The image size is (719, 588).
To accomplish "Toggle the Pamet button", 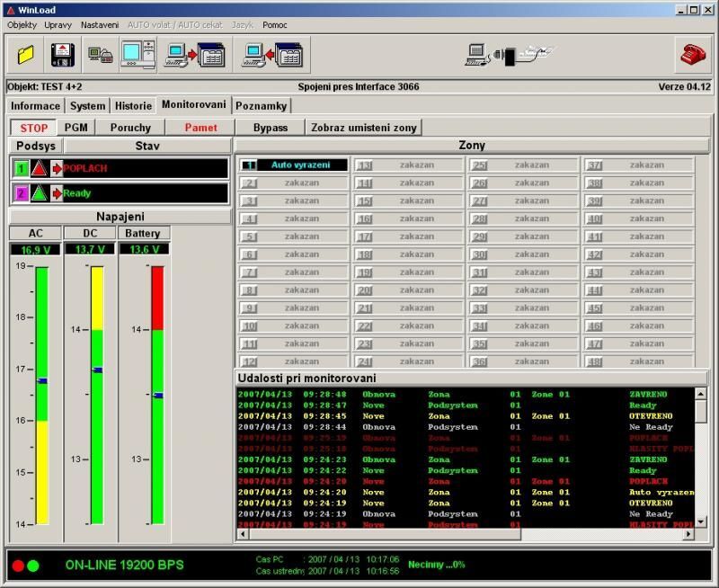I will [x=200, y=128].
